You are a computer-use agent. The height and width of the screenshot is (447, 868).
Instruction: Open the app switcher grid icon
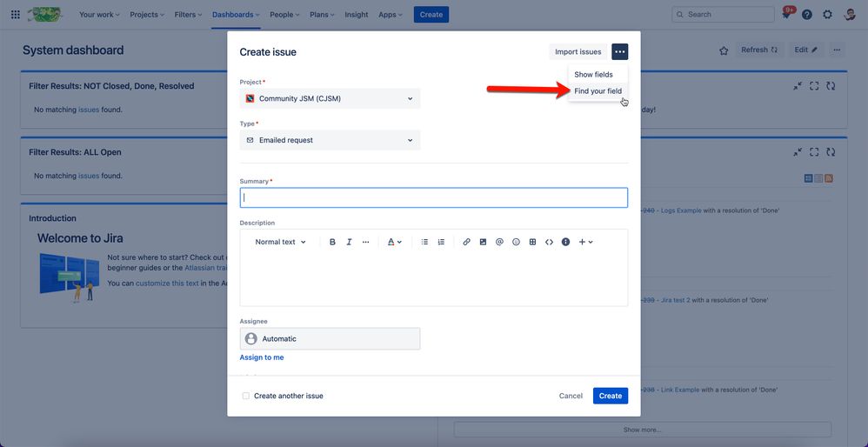(x=16, y=15)
